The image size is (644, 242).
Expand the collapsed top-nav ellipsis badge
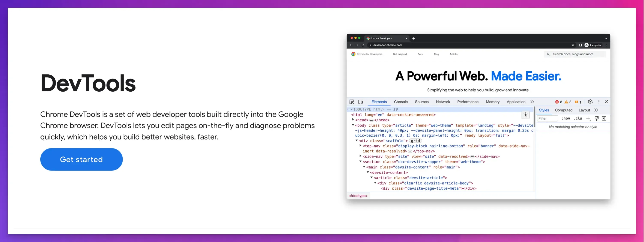click(410, 151)
